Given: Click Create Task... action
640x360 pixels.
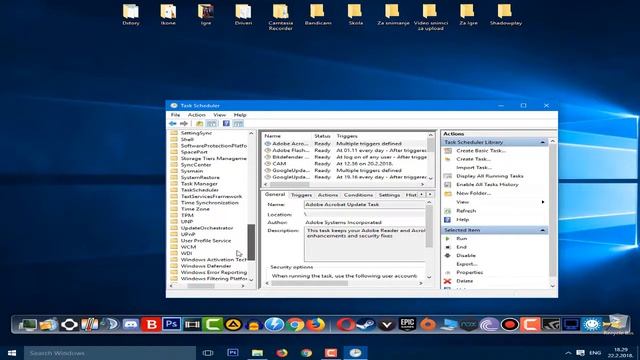Looking at the screenshot, I should coord(473,159).
